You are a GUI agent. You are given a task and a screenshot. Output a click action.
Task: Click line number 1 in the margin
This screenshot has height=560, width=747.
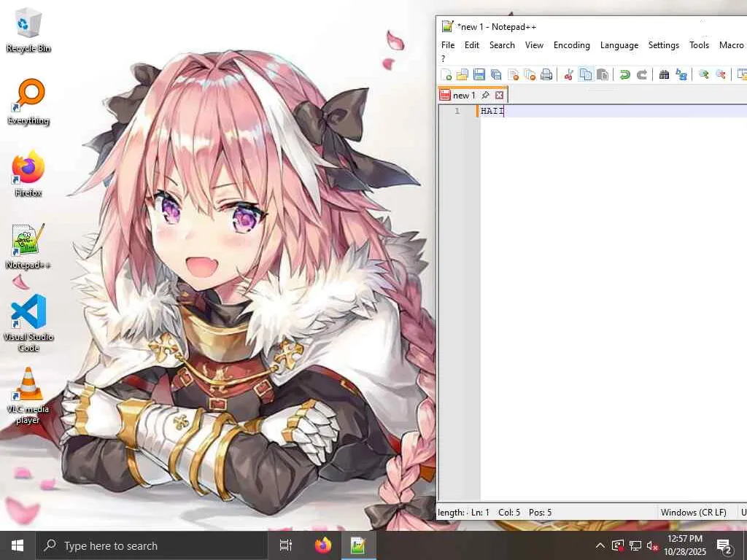point(457,111)
